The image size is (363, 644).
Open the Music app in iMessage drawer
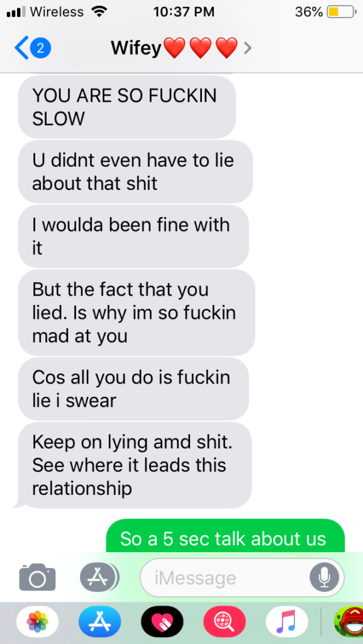click(x=287, y=621)
